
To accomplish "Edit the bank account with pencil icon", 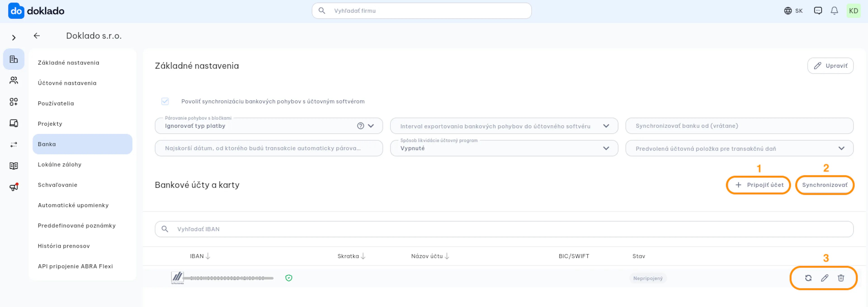I will click(825, 278).
